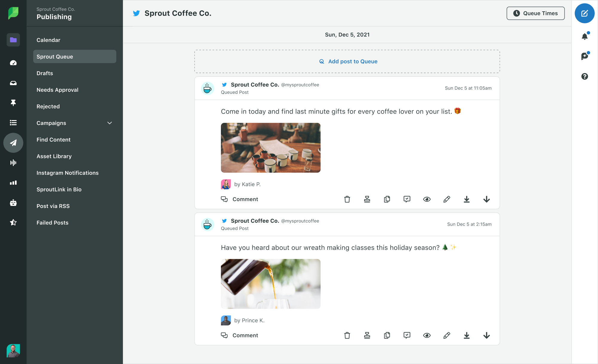The height and width of the screenshot is (364, 598).
Task: Toggle visibility eye icon on first queued post
Action: click(427, 199)
